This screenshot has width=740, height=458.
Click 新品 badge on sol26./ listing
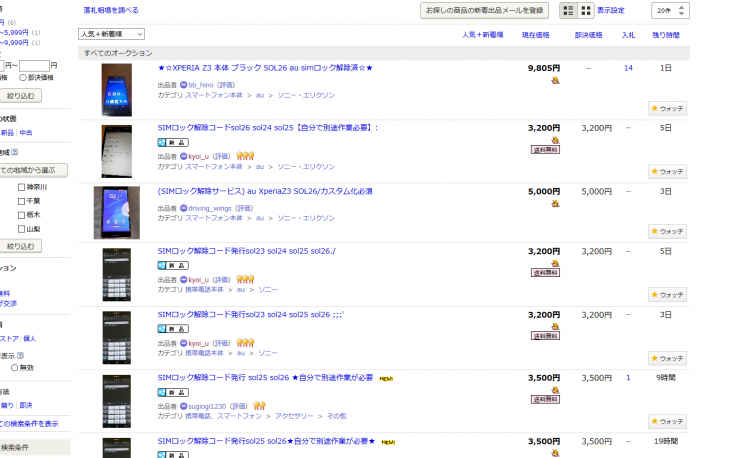coord(173,265)
